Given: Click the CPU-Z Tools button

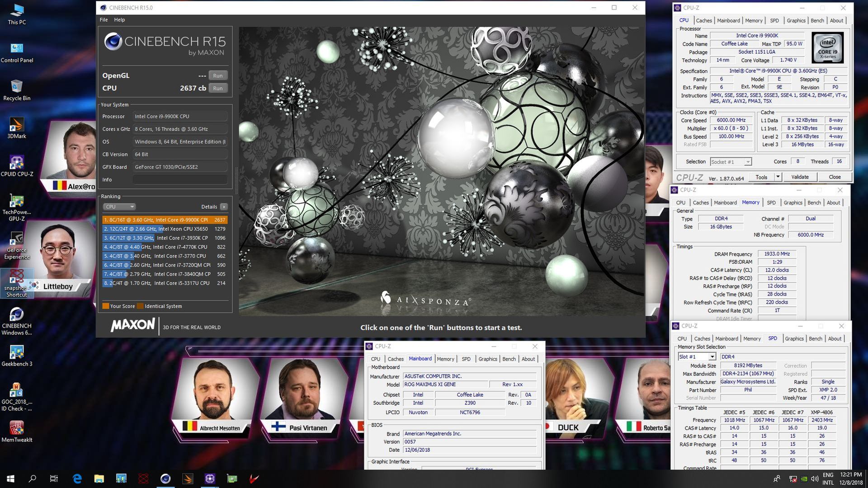Looking at the screenshot, I should [x=761, y=177].
